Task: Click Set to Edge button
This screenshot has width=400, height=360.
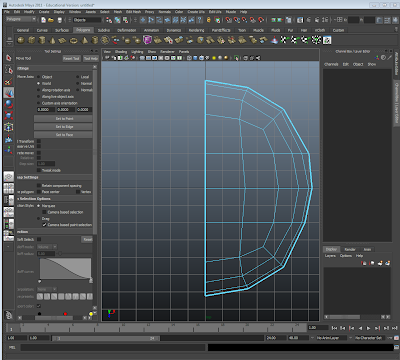Action: coord(63,127)
